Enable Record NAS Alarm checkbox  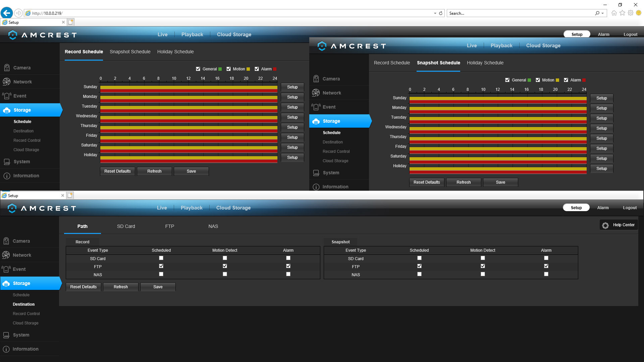[288, 274]
